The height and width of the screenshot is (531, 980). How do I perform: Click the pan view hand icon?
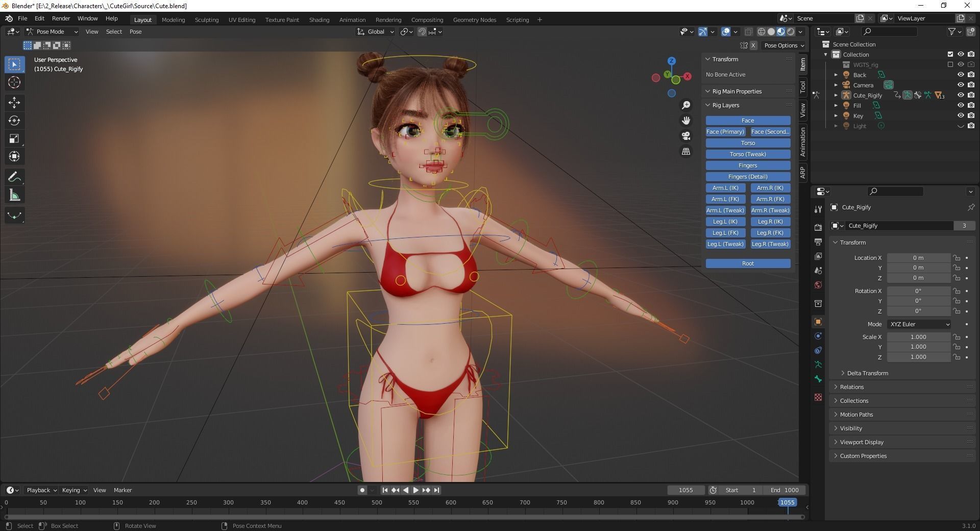(x=686, y=120)
